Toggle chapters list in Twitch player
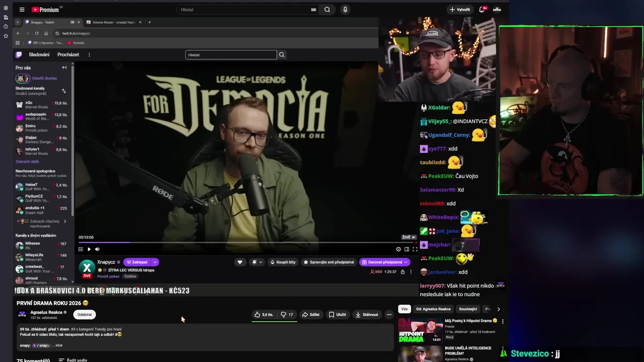Image resolution: width=644 pixels, height=362 pixels. point(80,249)
